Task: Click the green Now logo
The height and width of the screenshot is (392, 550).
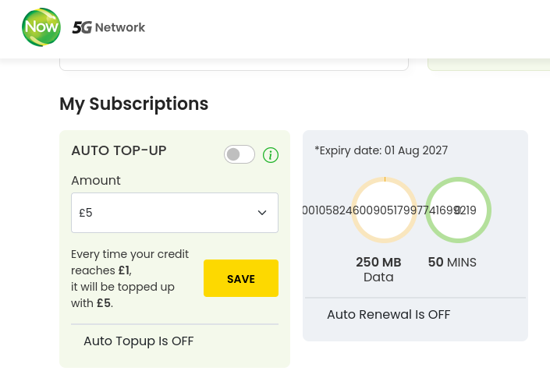Action: point(41,27)
